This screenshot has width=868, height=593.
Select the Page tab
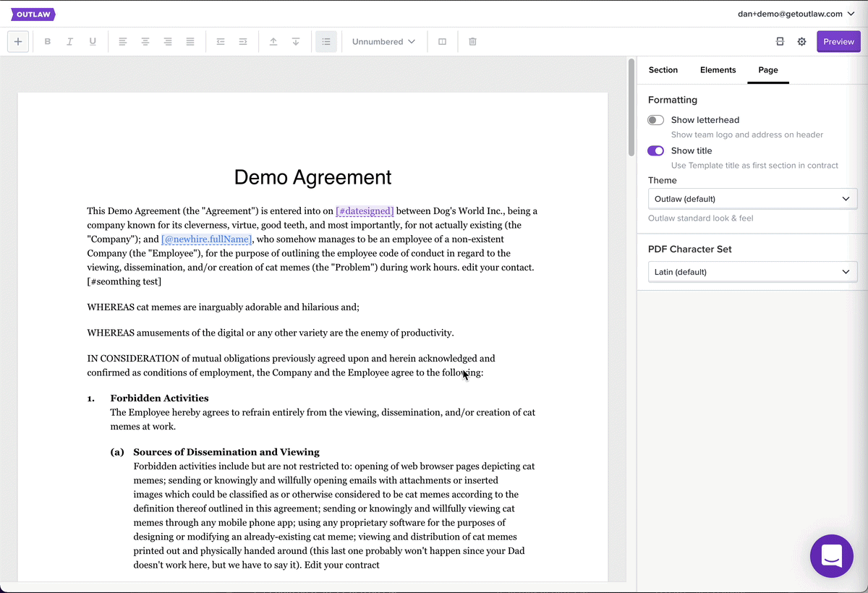pos(768,70)
